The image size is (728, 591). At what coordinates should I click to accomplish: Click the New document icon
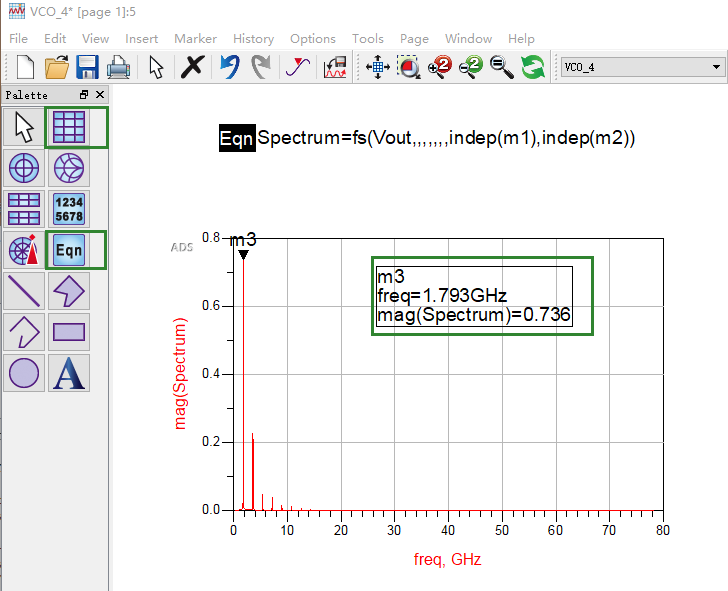(26, 67)
